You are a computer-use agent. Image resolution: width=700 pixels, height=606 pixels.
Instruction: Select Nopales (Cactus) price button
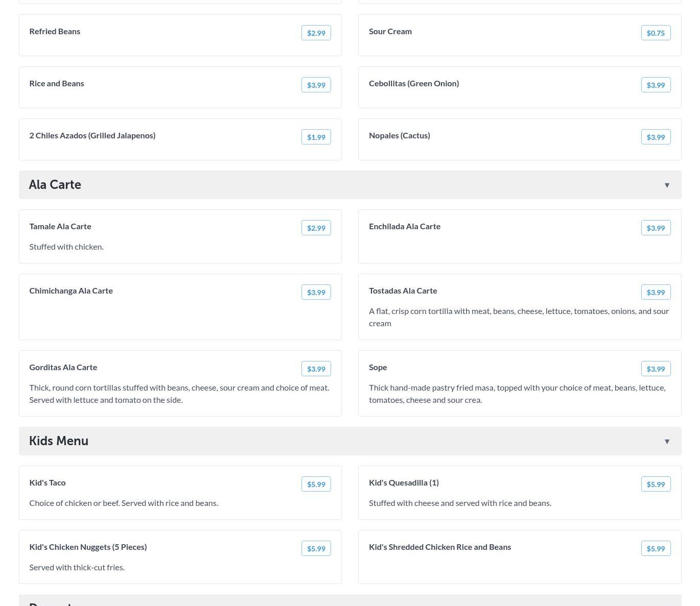(x=656, y=137)
